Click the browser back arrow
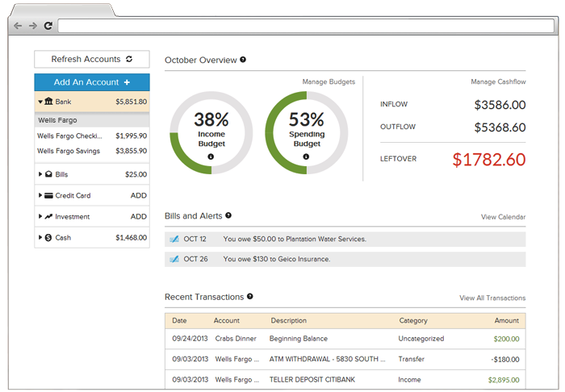Image resolution: width=565 pixels, height=392 pixels. click(x=18, y=26)
